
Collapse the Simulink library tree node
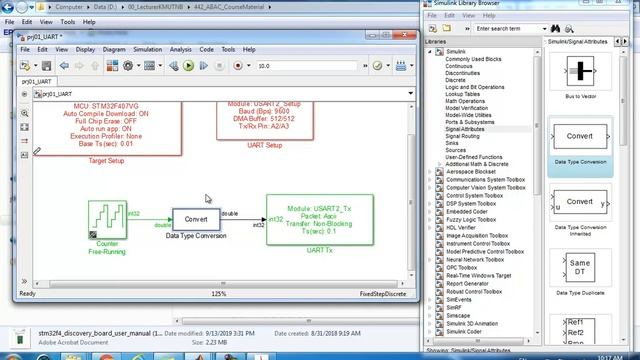[x=429, y=52]
